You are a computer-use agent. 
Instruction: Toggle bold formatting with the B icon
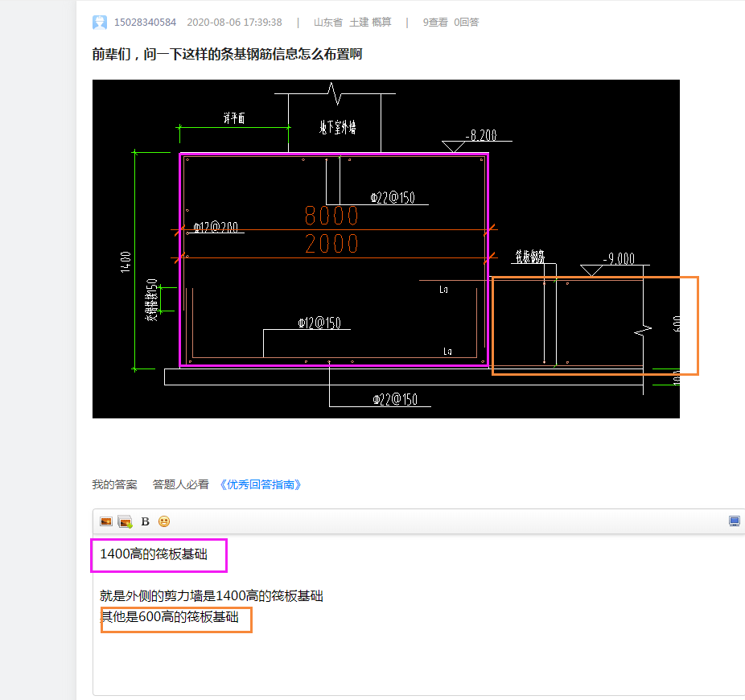(x=146, y=521)
